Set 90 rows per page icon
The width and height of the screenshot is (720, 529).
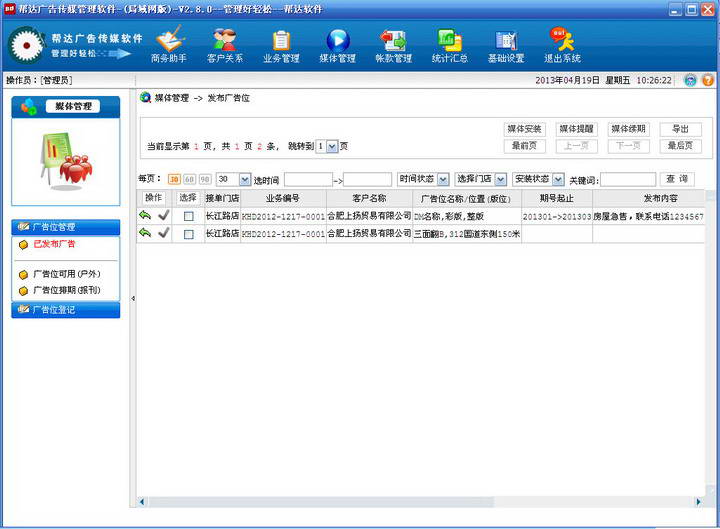(205, 179)
